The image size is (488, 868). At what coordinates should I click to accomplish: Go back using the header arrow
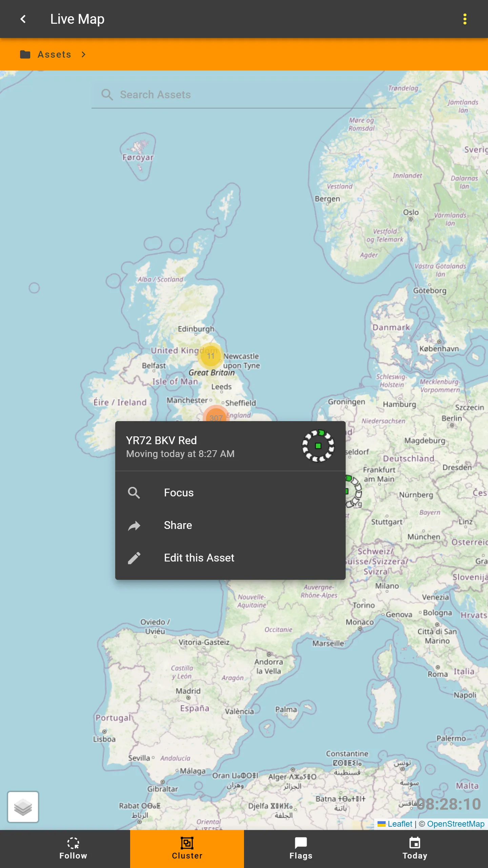[23, 19]
